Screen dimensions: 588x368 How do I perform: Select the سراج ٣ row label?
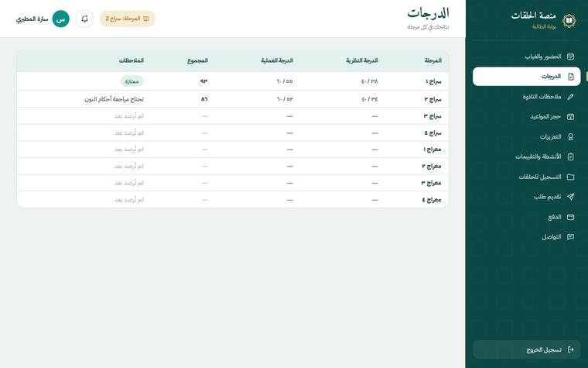pos(432,116)
